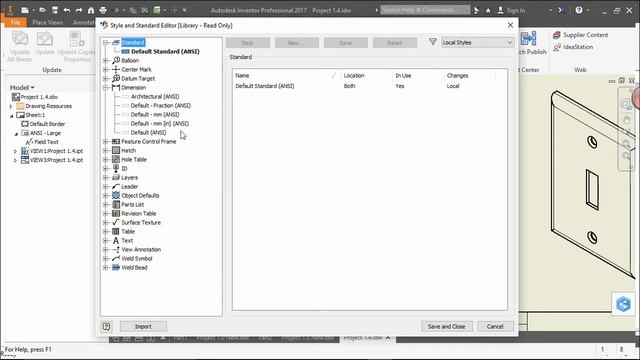Viewport: 640px width, 360px height.
Task: Sort by the Location column header
Action: (366, 76)
